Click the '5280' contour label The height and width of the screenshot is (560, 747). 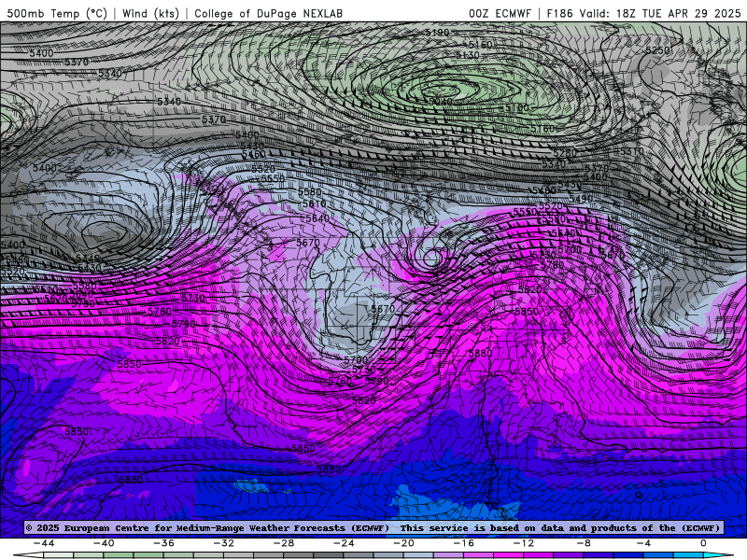click(565, 153)
